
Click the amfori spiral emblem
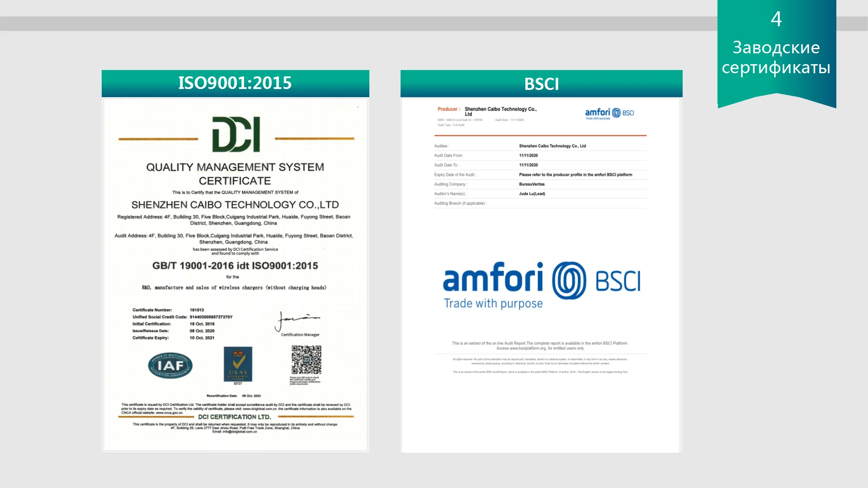[569, 281]
